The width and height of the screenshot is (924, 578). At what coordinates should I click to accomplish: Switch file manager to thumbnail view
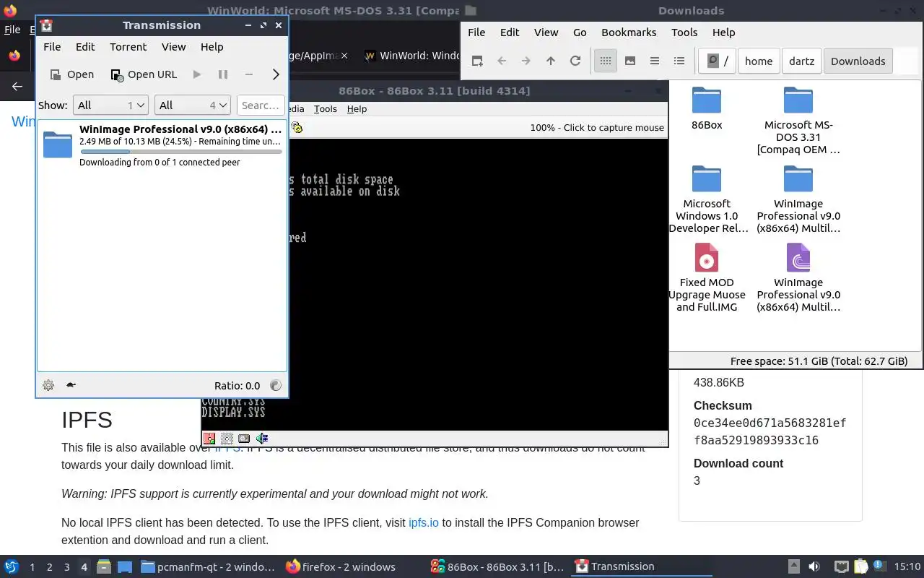[x=630, y=61]
